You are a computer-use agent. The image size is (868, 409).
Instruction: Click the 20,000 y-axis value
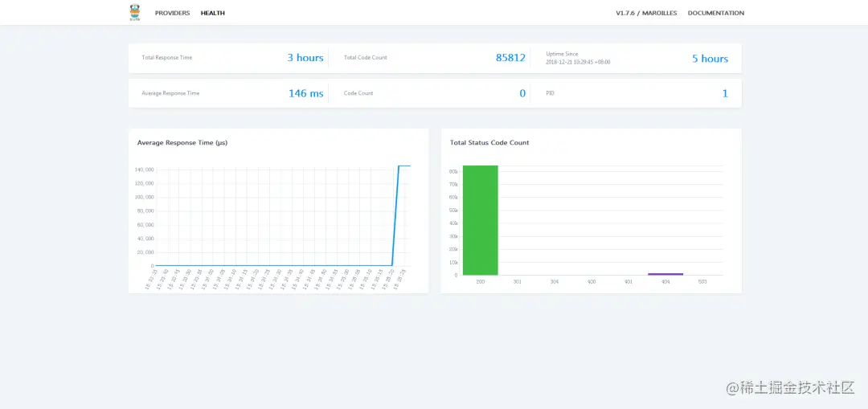pyautogui.click(x=145, y=252)
